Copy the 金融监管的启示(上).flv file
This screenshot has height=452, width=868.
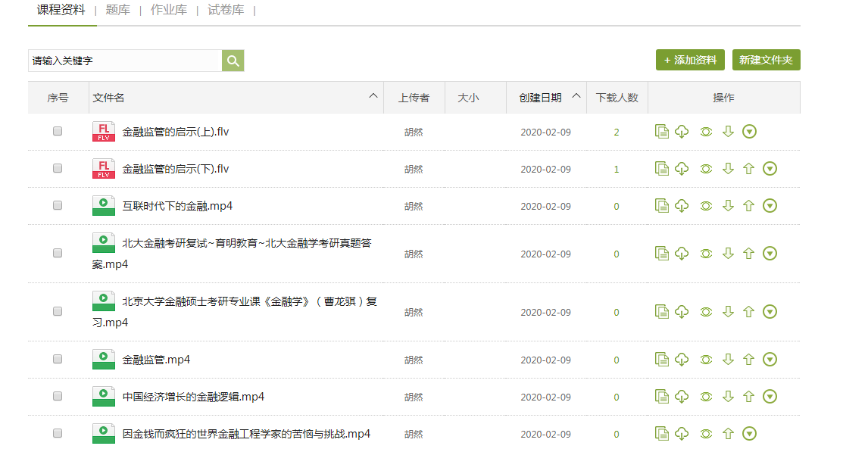coord(661,132)
